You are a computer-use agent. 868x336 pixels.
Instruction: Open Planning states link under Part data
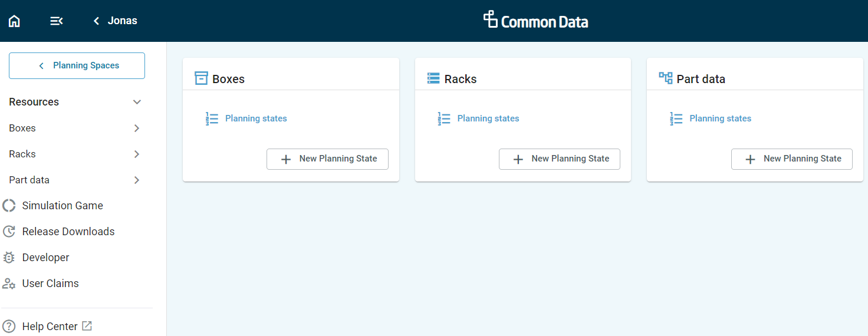tap(720, 118)
